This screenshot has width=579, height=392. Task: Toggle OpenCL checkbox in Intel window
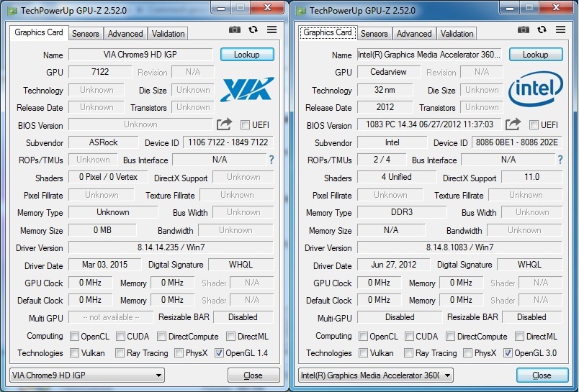pos(364,337)
